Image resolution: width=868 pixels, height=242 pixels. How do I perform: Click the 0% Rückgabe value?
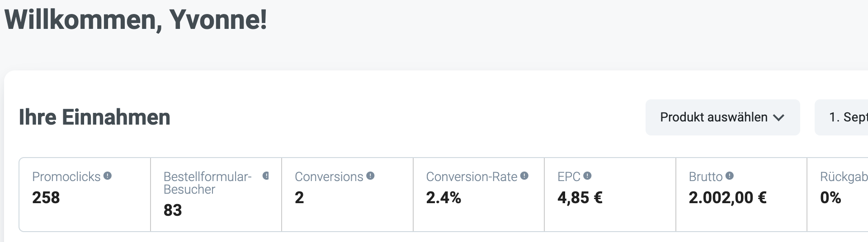830,198
